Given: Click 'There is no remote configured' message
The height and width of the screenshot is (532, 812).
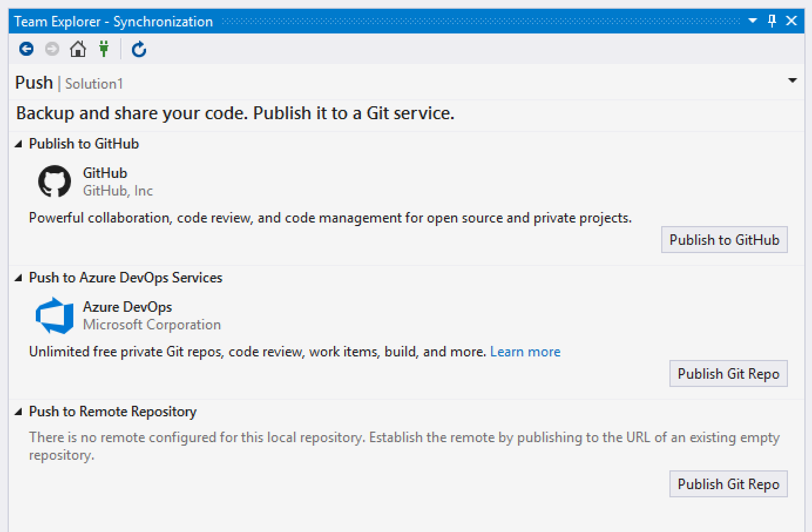Looking at the screenshot, I should 404,446.
